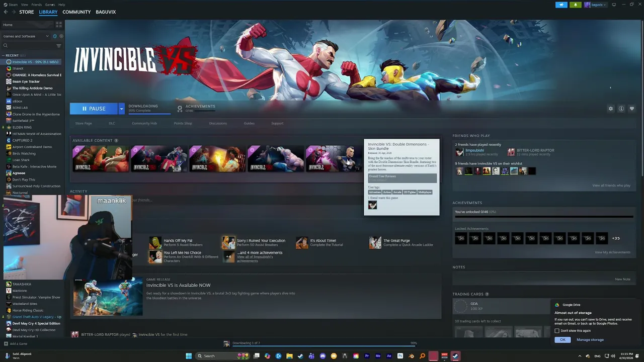The width and height of the screenshot is (644, 362).
Task: Open Photoshop from the taskbar
Action: tap(400, 356)
